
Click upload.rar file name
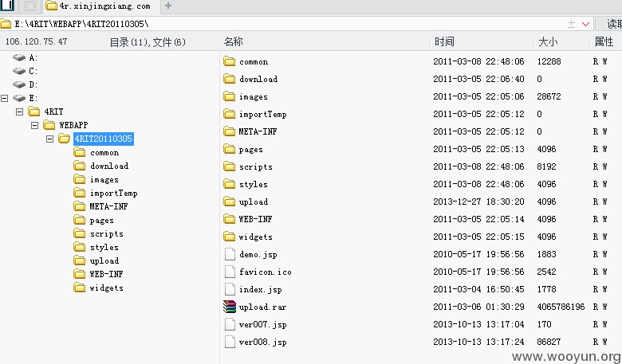pos(262,307)
